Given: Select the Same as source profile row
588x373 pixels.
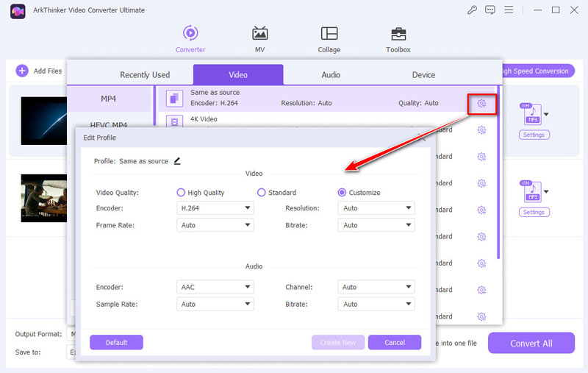Looking at the screenshot, I should coord(326,99).
